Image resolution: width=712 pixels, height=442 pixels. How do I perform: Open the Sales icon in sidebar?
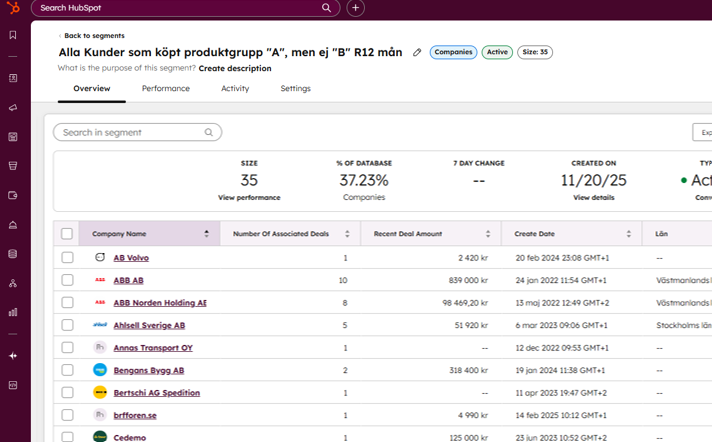(13, 166)
